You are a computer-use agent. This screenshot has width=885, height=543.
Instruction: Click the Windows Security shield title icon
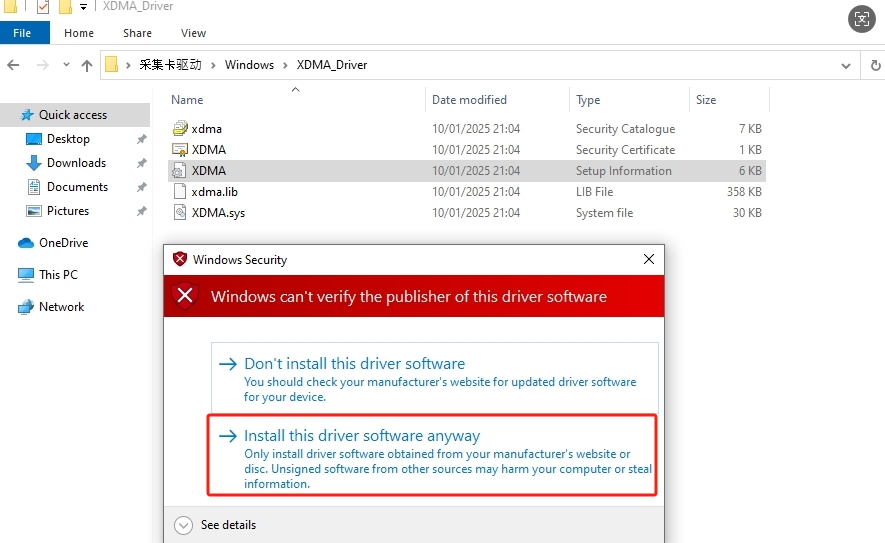180,259
